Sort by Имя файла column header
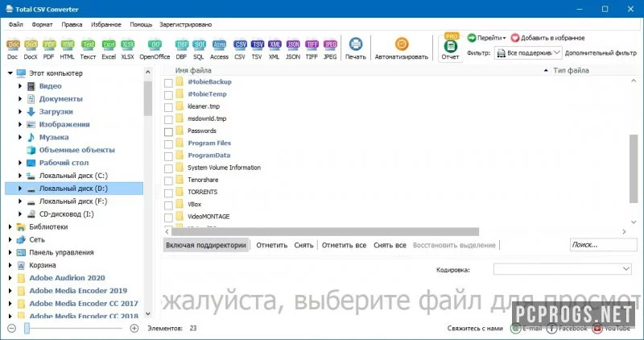Viewport: 644px width, 340px height. click(x=193, y=71)
